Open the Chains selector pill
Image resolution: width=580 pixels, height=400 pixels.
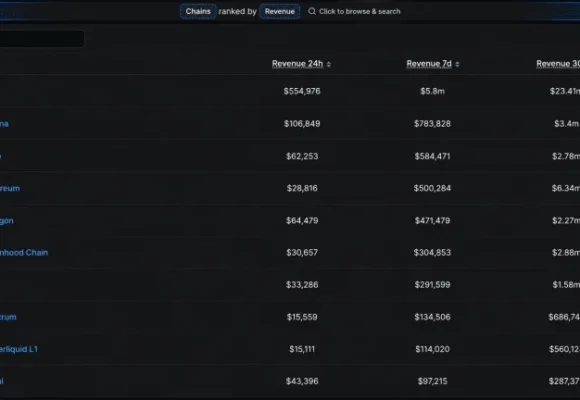point(198,11)
